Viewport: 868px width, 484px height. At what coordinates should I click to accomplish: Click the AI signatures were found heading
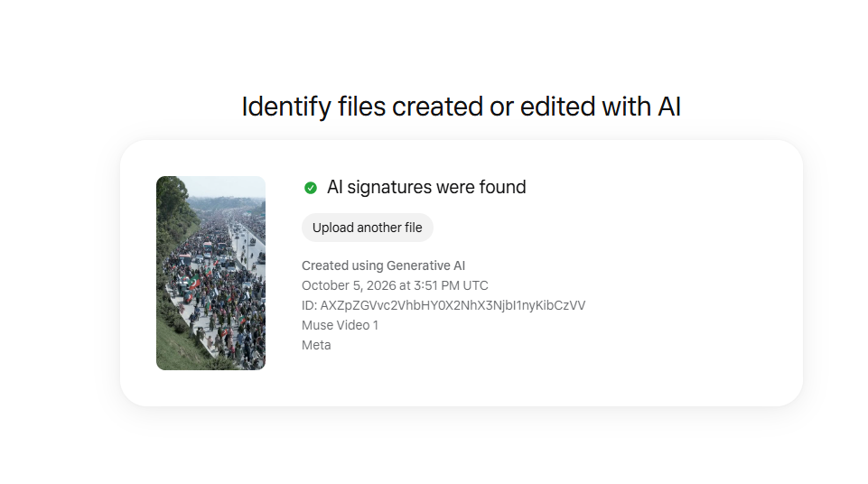click(426, 187)
